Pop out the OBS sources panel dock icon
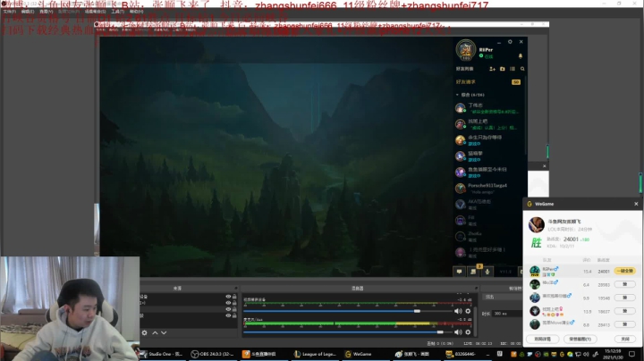The image size is (644, 361). pyautogui.click(x=236, y=289)
